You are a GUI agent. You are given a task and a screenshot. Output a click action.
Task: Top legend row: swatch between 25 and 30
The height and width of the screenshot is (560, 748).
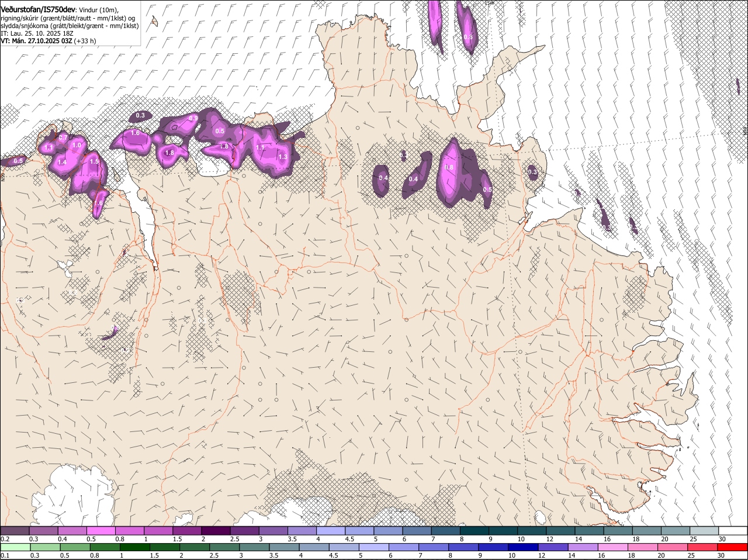click(704, 530)
